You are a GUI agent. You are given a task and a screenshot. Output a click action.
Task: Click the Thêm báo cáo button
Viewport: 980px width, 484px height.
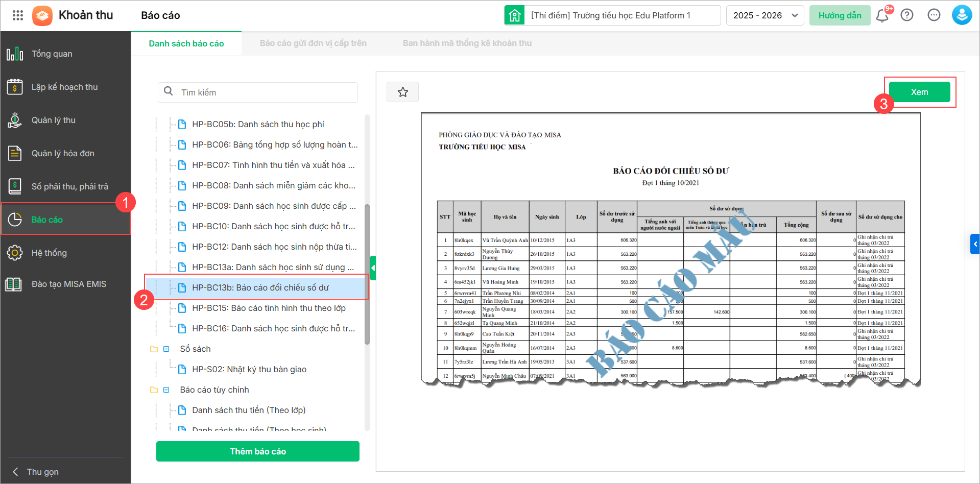coord(258,451)
